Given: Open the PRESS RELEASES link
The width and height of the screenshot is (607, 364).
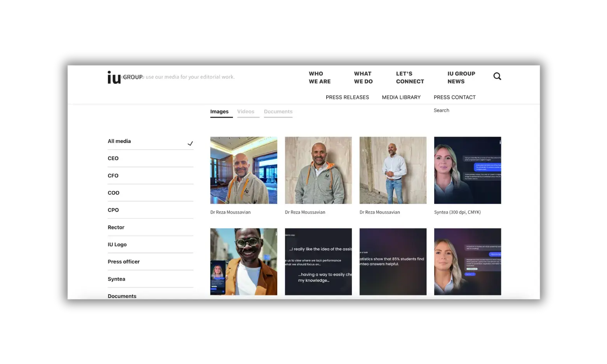Looking at the screenshot, I should coord(347,97).
